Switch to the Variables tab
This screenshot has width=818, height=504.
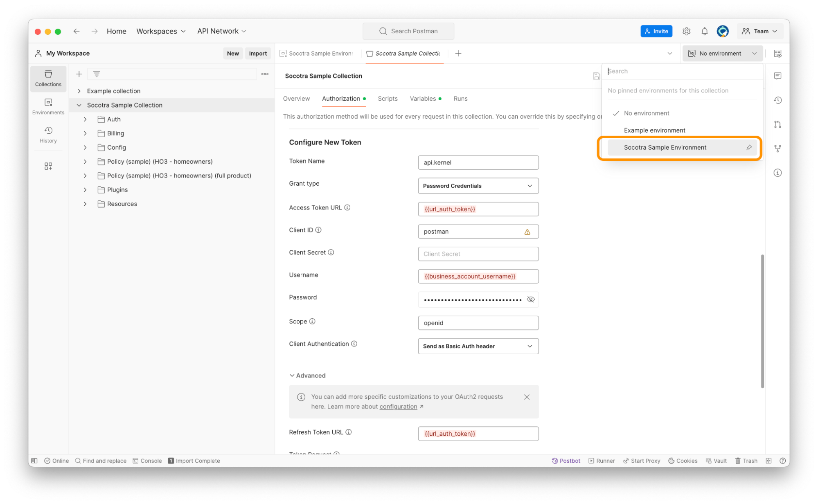[423, 99]
